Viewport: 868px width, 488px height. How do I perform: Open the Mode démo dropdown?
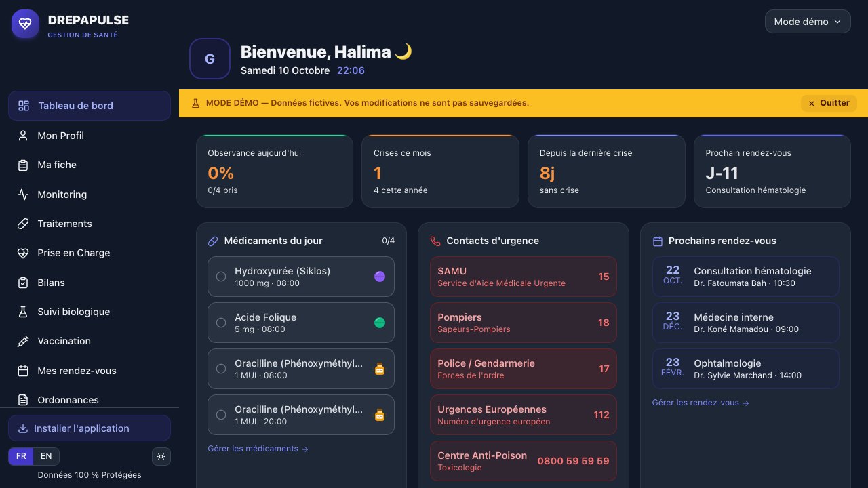[x=808, y=22]
